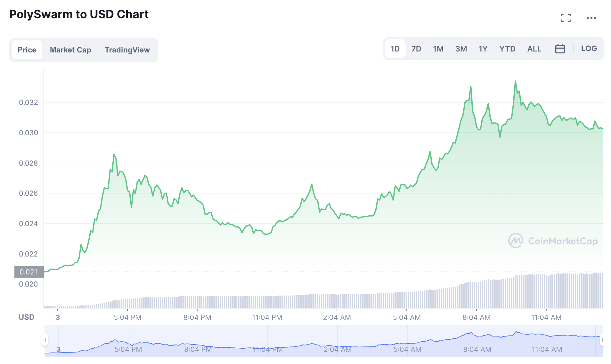The height and width of the screenshot is (364, 611).
Task: Click the mini navigator chart overview
Action: [324, 341]
